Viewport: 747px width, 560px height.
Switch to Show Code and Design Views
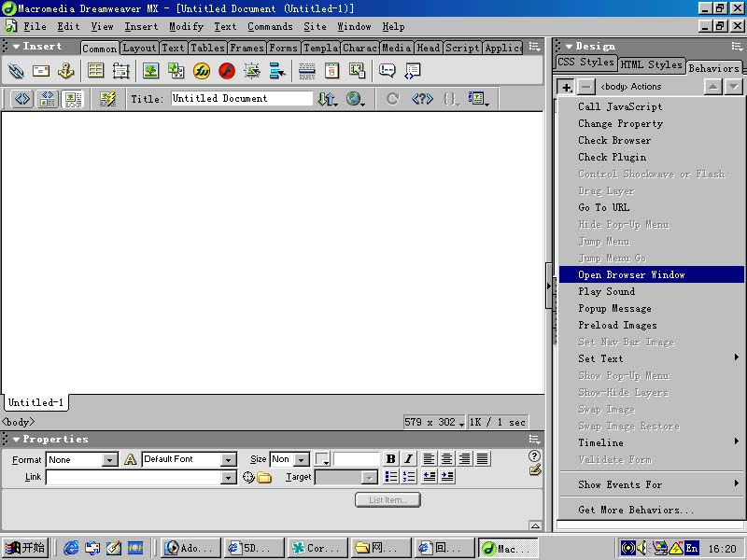48,99
